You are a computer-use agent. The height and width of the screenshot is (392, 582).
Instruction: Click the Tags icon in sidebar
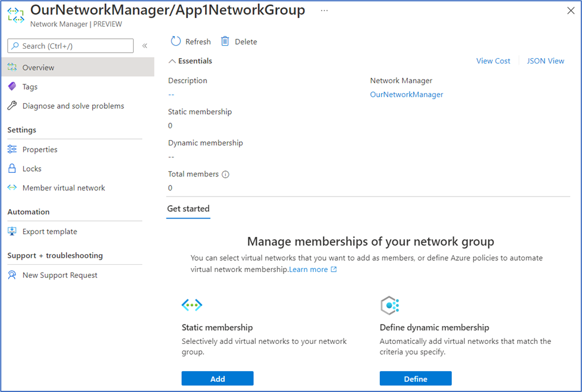[12, 87]
